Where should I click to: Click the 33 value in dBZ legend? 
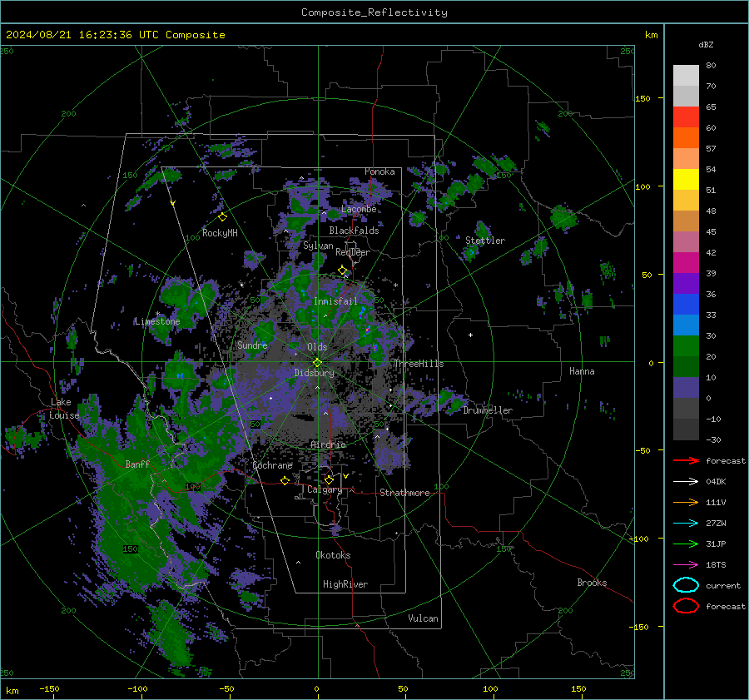tap(711, 315)
